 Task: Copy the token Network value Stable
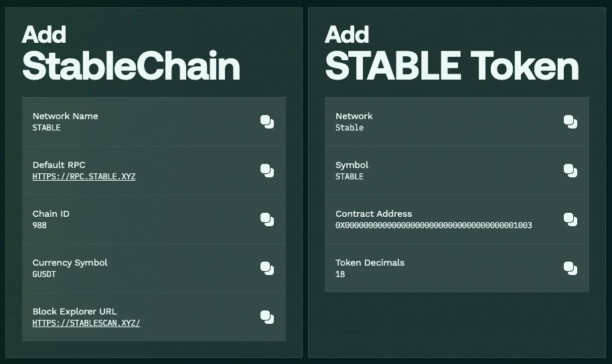[570, 122]
